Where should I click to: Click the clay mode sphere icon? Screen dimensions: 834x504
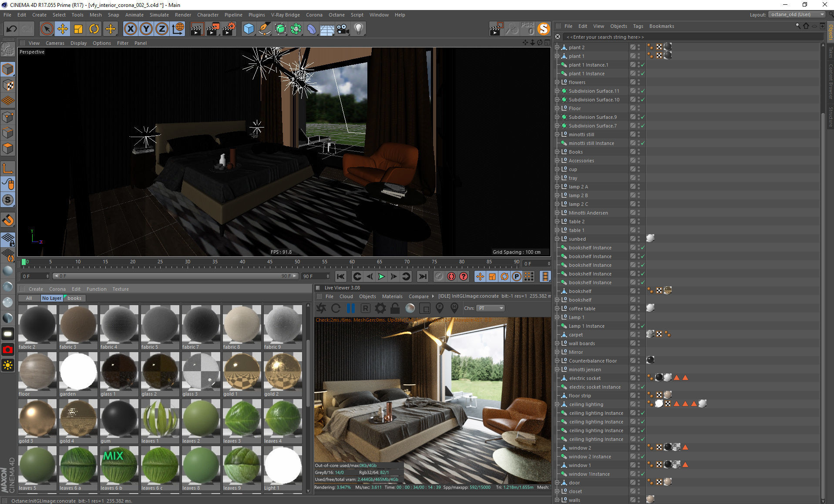(x=410, y=308)
